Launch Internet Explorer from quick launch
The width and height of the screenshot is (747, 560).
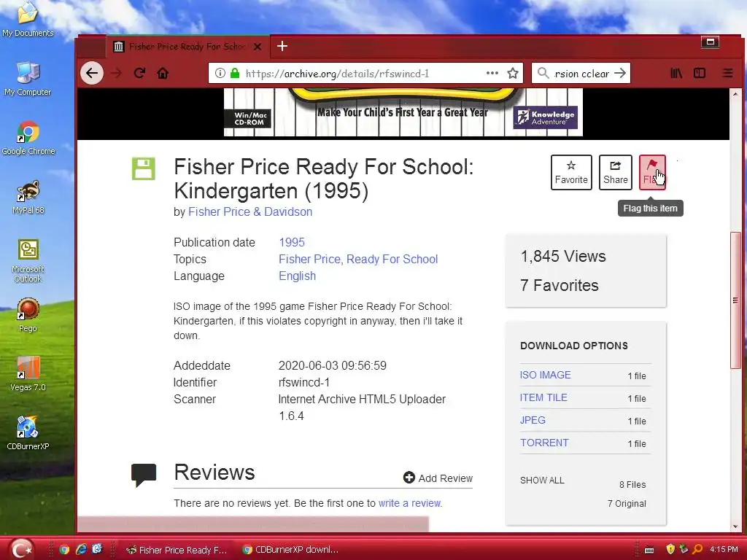pos(81,550)
